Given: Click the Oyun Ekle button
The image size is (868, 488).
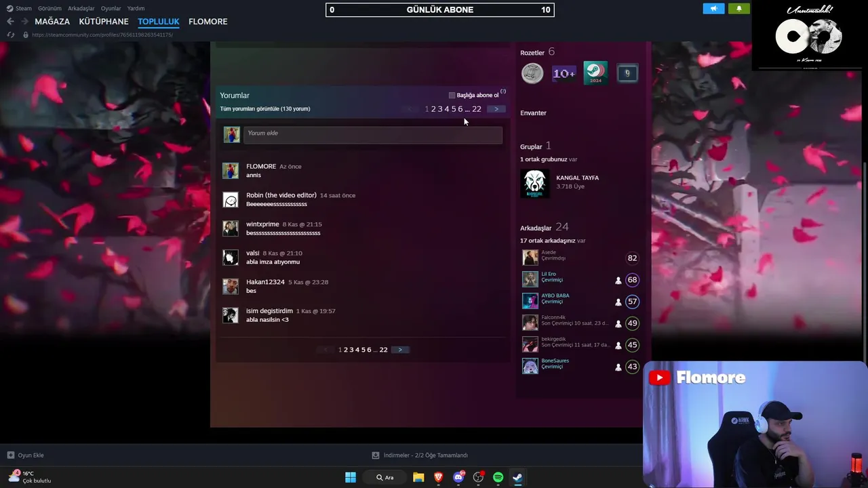Looking at the screenshot, I should 25,455.
